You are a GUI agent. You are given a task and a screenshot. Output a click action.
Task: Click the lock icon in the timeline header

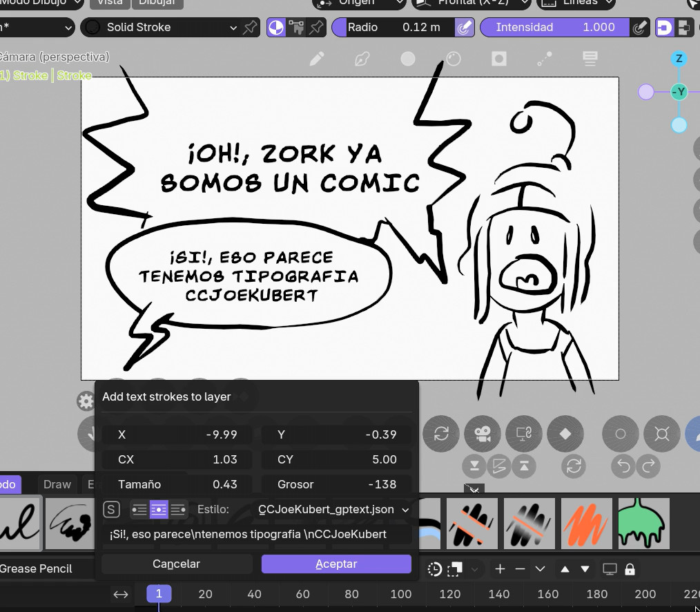pos(629,568)
